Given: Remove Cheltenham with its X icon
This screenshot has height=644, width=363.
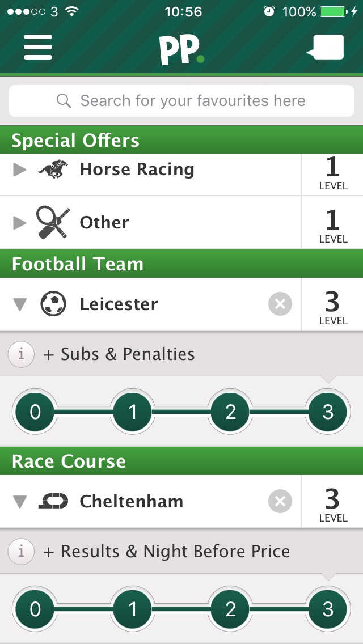Looking at the screenshot, I should 280,502.
